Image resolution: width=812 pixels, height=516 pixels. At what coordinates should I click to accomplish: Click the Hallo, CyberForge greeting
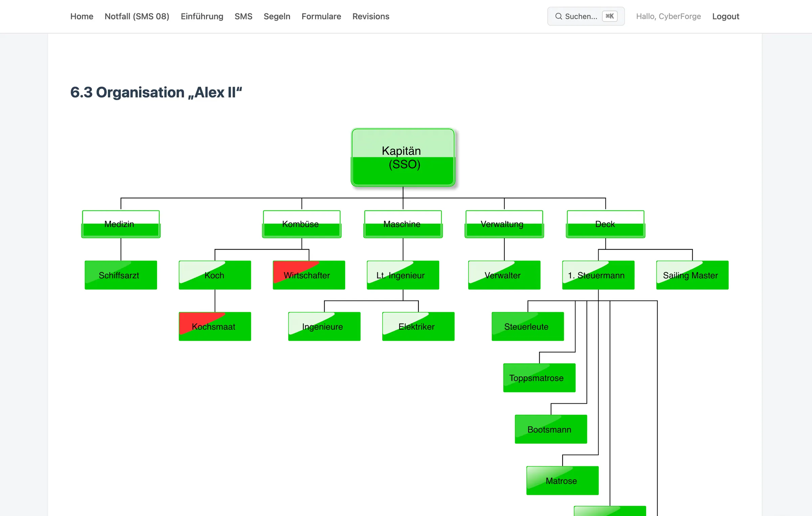(669, 16)
